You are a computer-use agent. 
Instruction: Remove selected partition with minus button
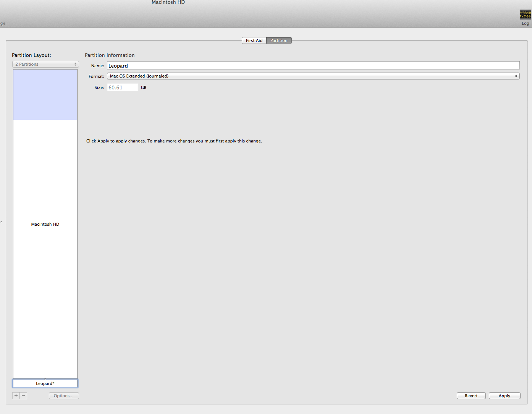(23, 396)
